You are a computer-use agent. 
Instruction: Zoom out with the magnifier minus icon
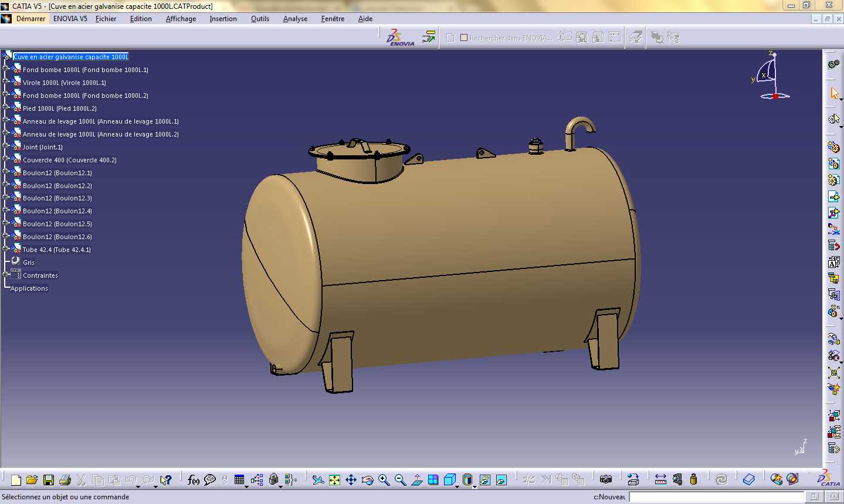point(401,480)
